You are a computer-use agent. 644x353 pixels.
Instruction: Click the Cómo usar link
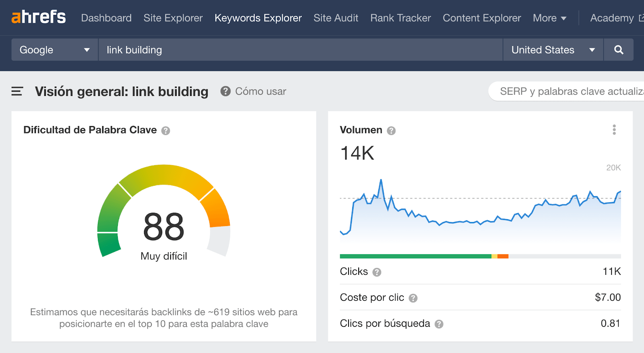(261, 91)
